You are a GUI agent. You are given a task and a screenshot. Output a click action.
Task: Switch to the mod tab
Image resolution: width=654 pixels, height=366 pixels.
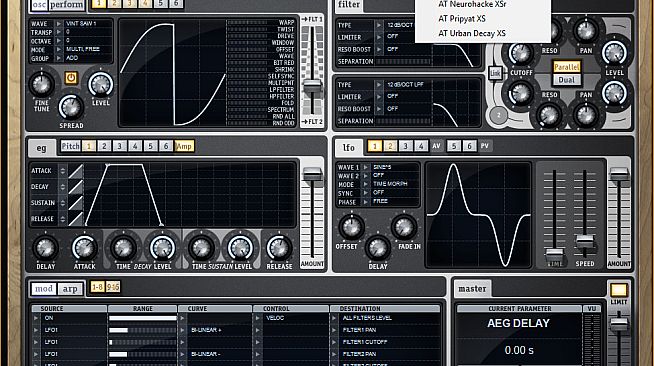(x=44, y=288)
